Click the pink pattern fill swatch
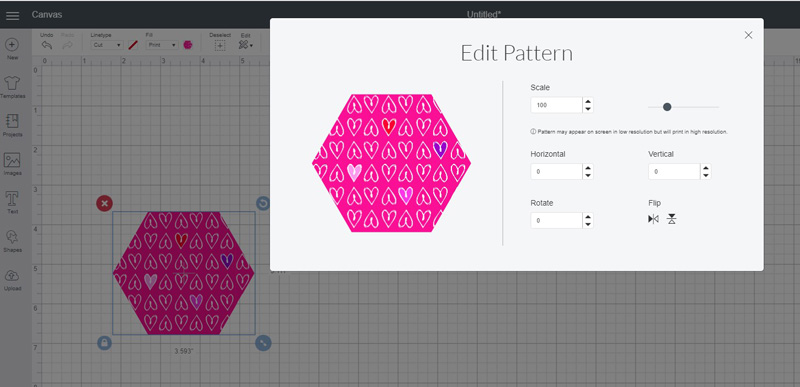 point(188,45)
